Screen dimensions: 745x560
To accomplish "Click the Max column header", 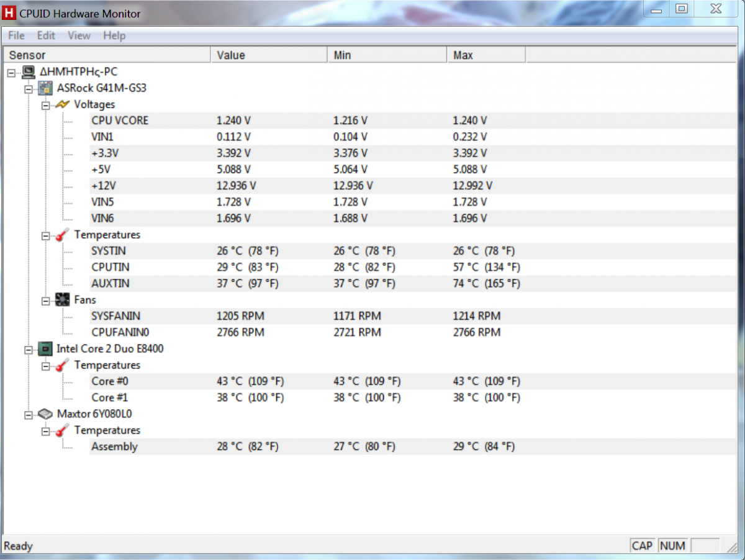I will point(486,55).
